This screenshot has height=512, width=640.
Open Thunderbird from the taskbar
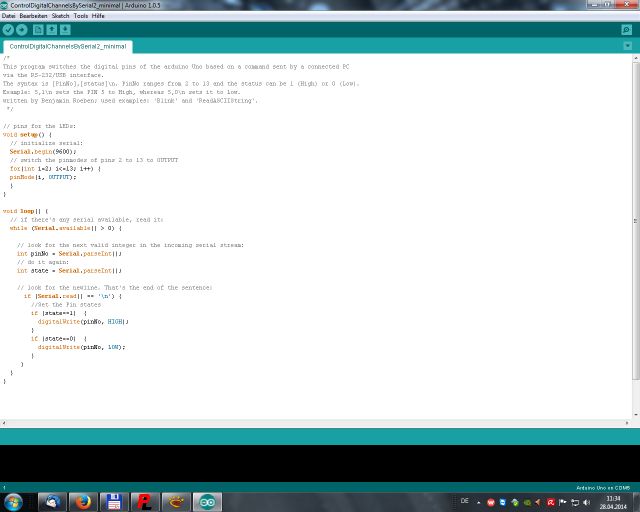tap(52, 502)
